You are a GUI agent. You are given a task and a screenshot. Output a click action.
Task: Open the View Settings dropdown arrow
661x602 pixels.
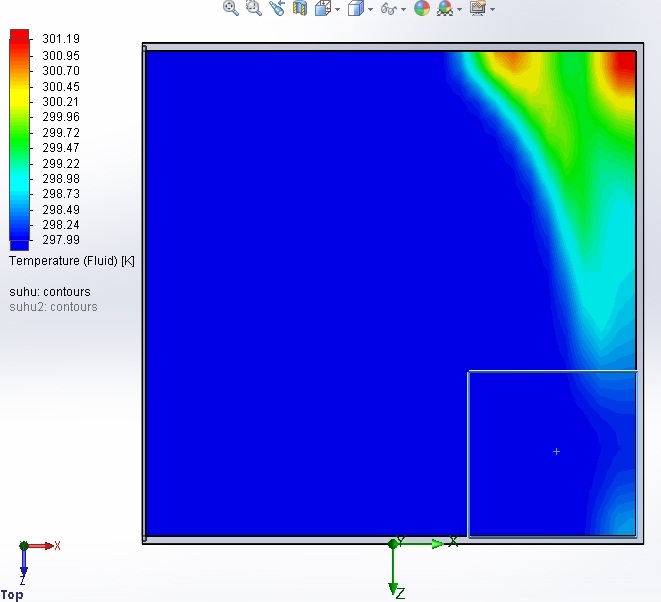pos(492,9)
